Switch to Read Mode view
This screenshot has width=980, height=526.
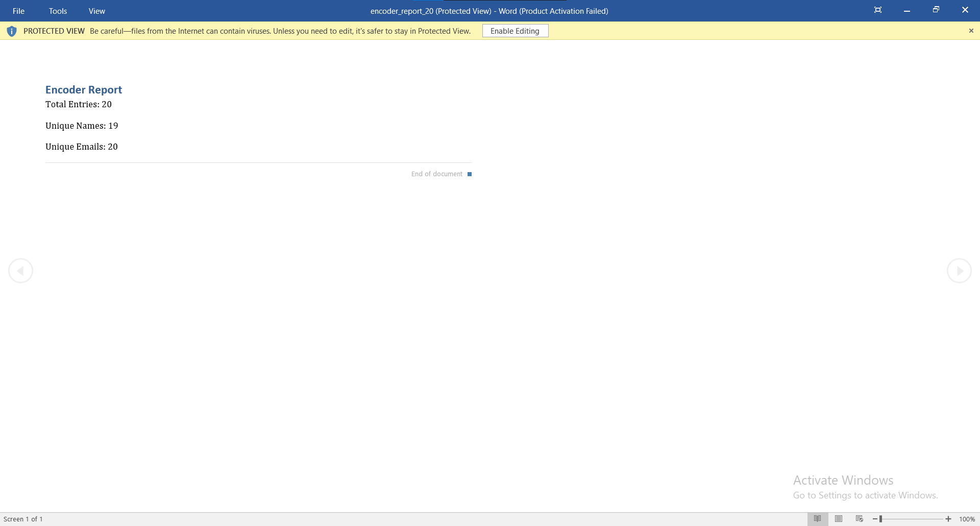[818, 519]
